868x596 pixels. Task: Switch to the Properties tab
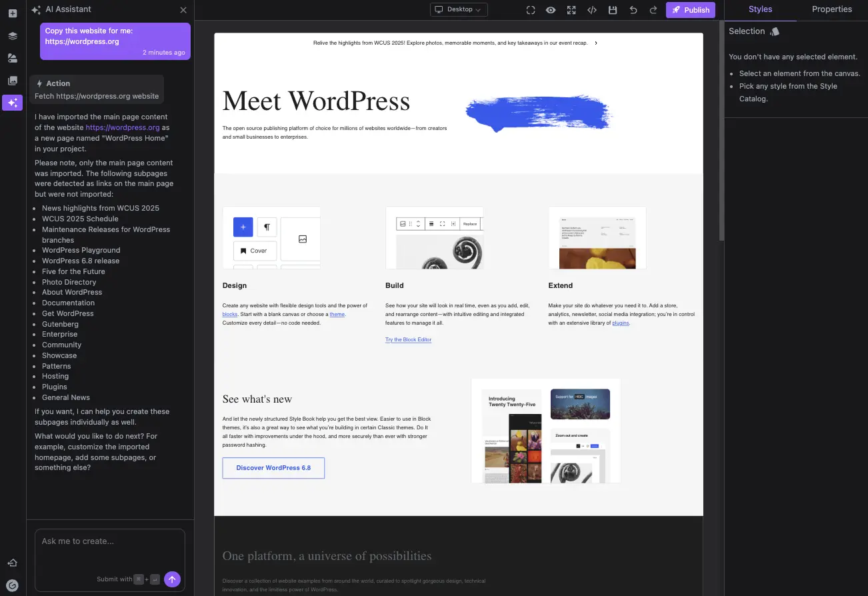click(831, 9)
